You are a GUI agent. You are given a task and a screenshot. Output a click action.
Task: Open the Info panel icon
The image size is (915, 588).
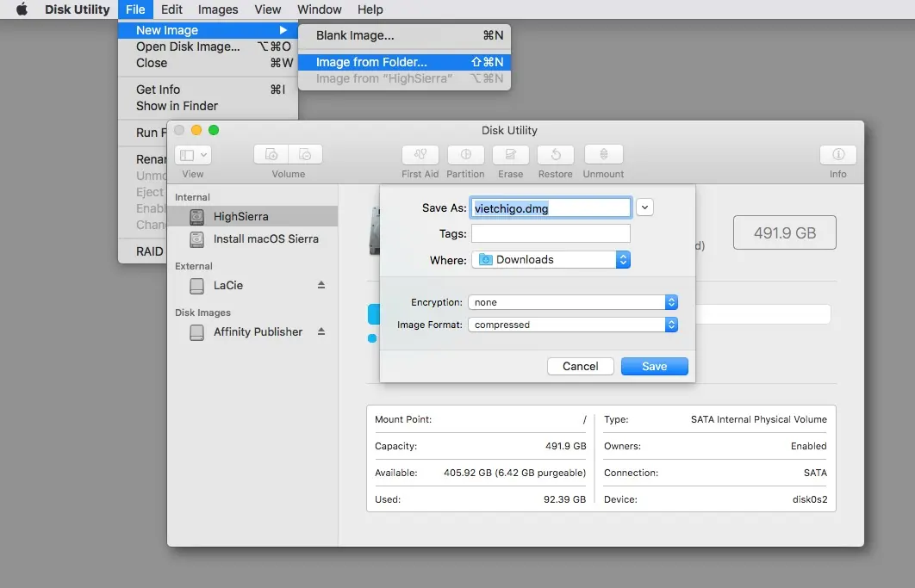pyautogui.click(x=837, y=155)
